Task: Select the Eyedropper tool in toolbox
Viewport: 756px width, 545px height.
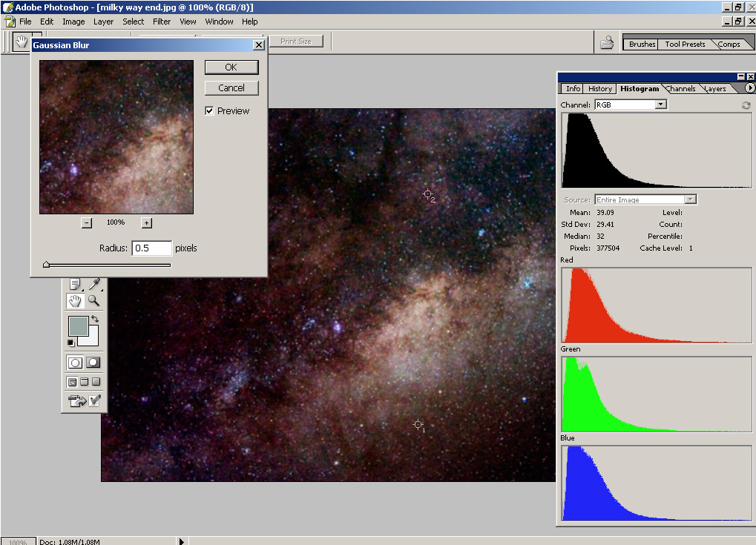Action: (x=93, y=284)
